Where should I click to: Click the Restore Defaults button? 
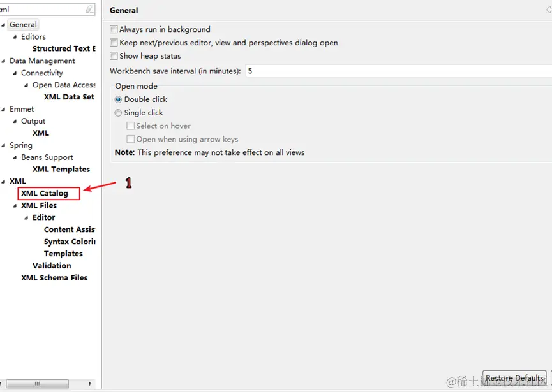click(515, 378)
